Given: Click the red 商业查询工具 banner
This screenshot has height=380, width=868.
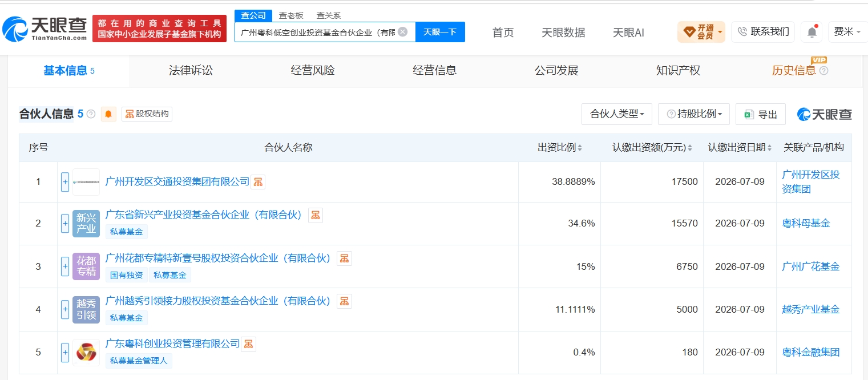Looking at the screenshot, I should [x=159, y=29].
